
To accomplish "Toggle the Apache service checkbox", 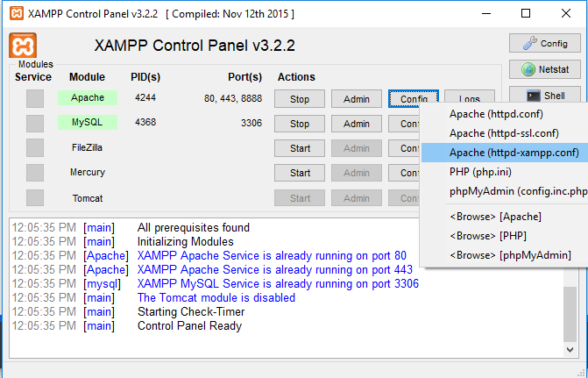I will tap(35, 99).
